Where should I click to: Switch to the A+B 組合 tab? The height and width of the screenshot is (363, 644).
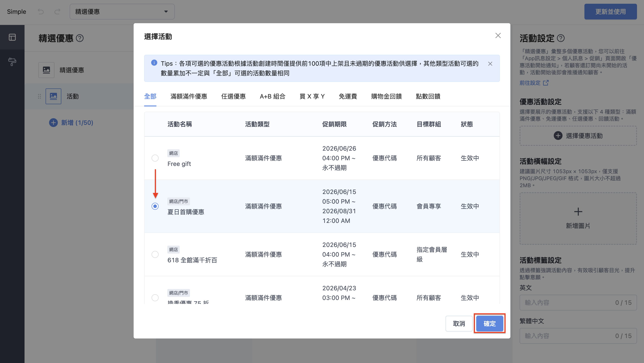272,96
